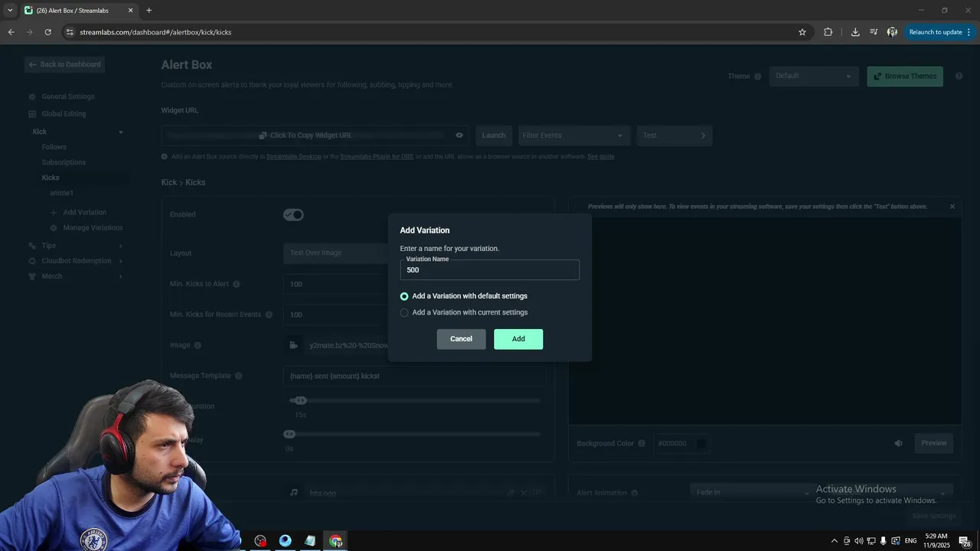
Task: Click the Preview button
Action: pyautogui.click(x=933, y=443)
